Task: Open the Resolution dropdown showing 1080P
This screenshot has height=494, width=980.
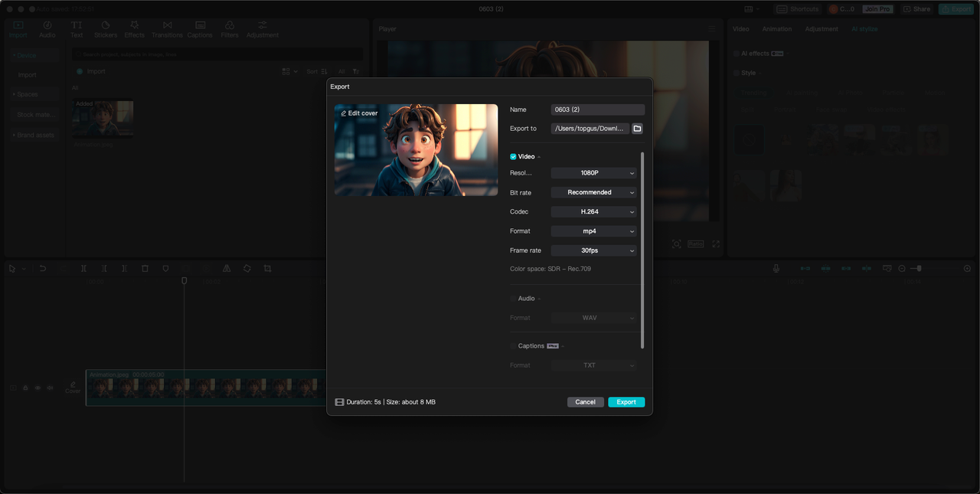Action: pyautogui.click(x=593, y=173)
